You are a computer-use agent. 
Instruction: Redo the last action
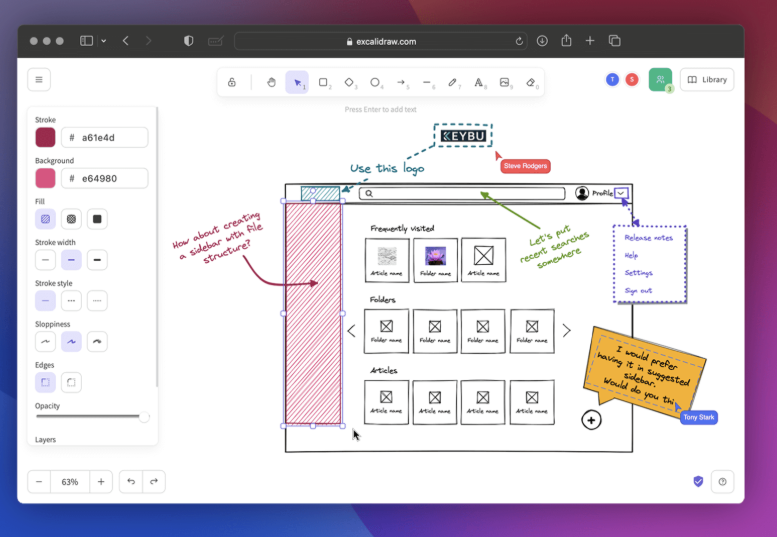[154, 482]
